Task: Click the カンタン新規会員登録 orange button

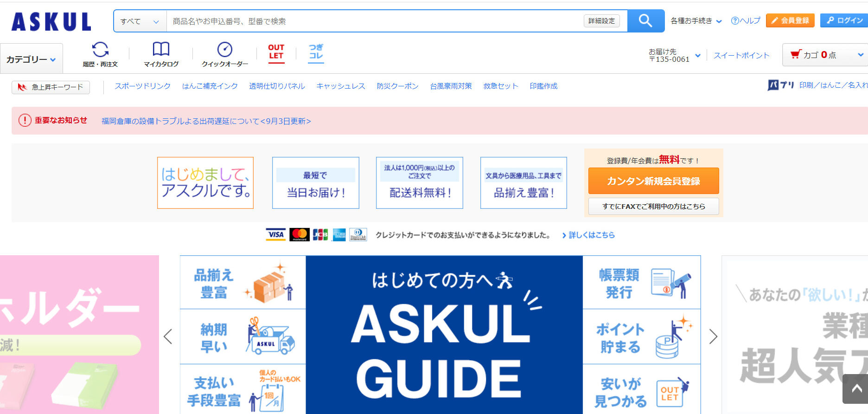Action: click(x=653, y=181)
